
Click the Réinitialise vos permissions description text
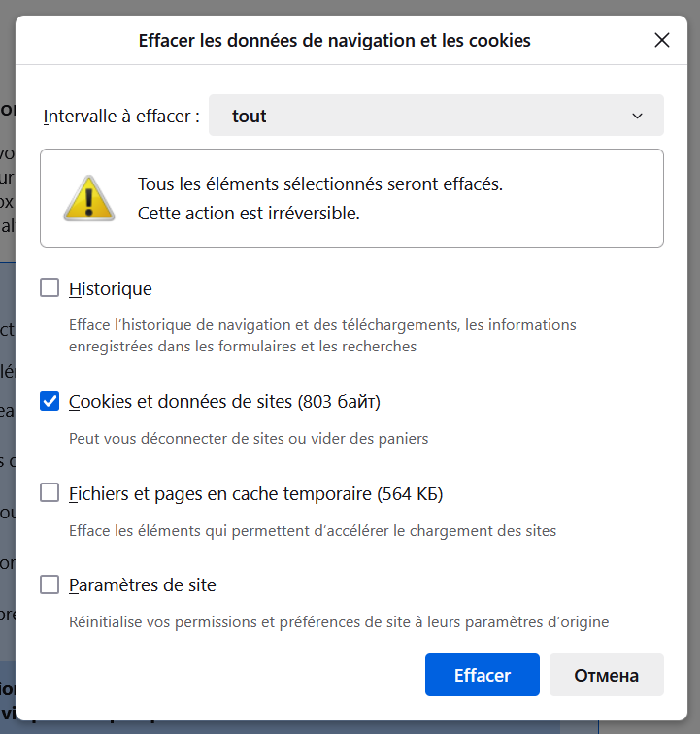339,622
